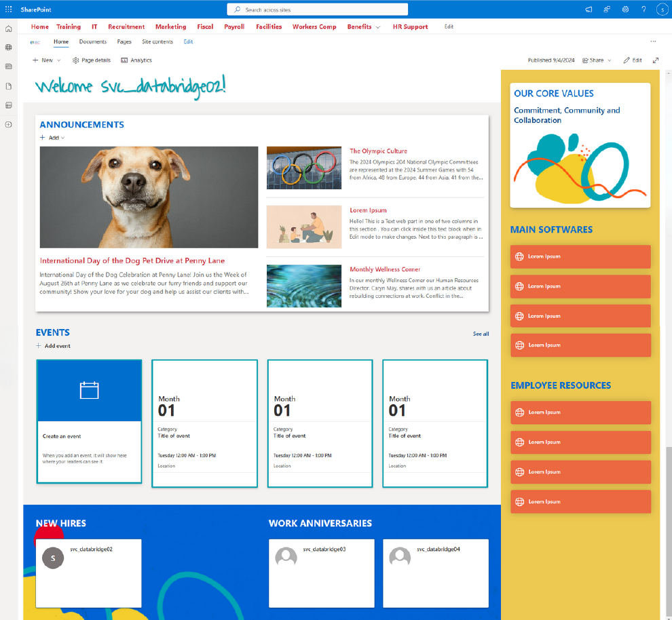Go to the Recruitment navigation item

click(126, 27)
